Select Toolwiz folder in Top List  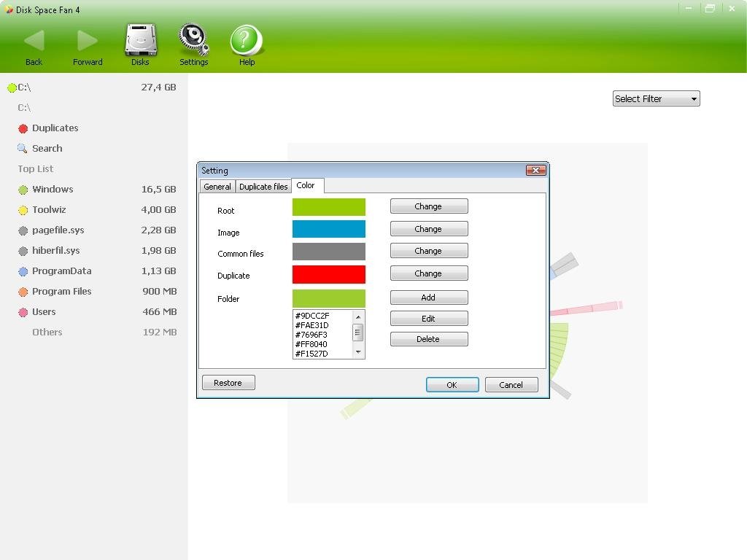pyautogui.click(x=97, y=210)
